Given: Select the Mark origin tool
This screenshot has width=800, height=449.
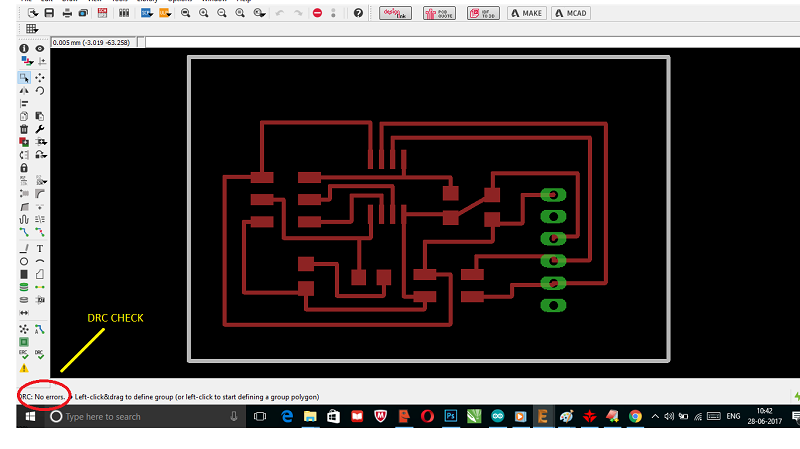Looking at the screenshot, I should click(x=42, y=61).
